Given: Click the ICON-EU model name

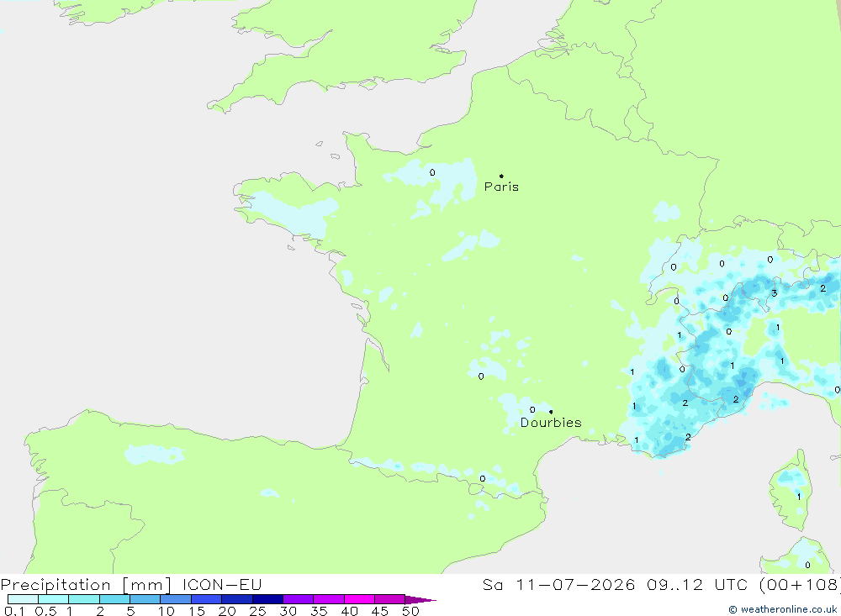Looking at the screenshot, I should coord(222,585).
